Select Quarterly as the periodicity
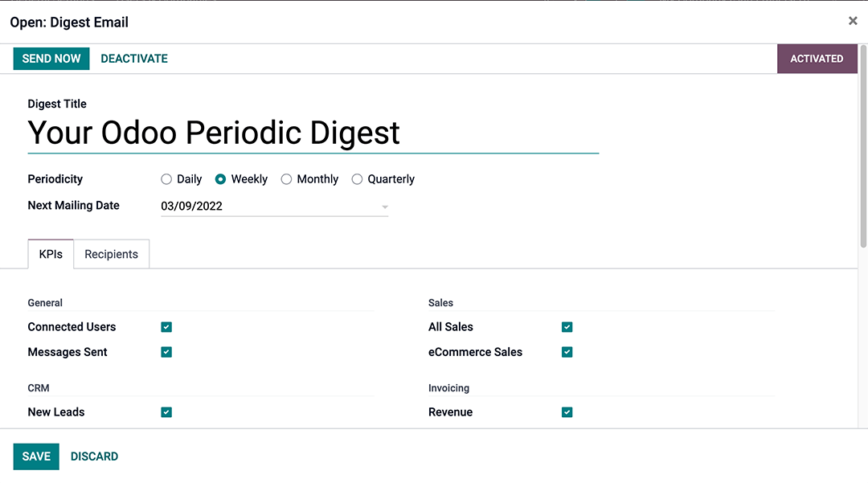This screenshot has width=868, height=483. pyautogui.click(x=357, y=179)
